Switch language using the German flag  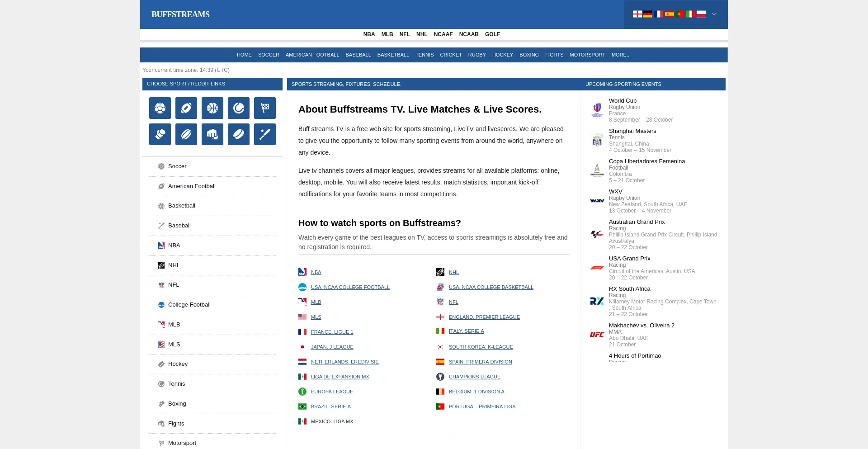648,14
